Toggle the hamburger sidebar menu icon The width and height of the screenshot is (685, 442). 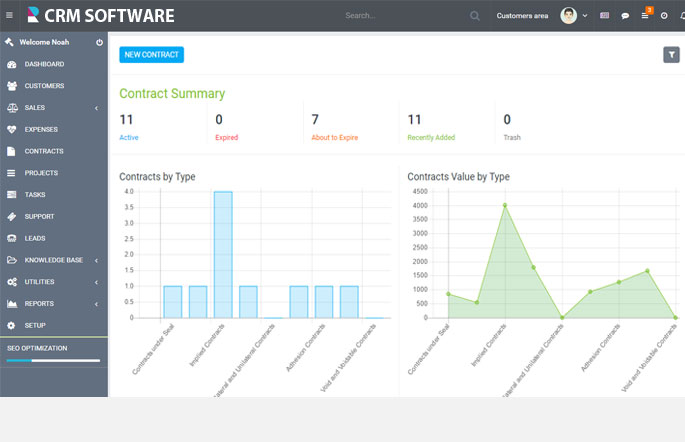[x=9, y=15]
